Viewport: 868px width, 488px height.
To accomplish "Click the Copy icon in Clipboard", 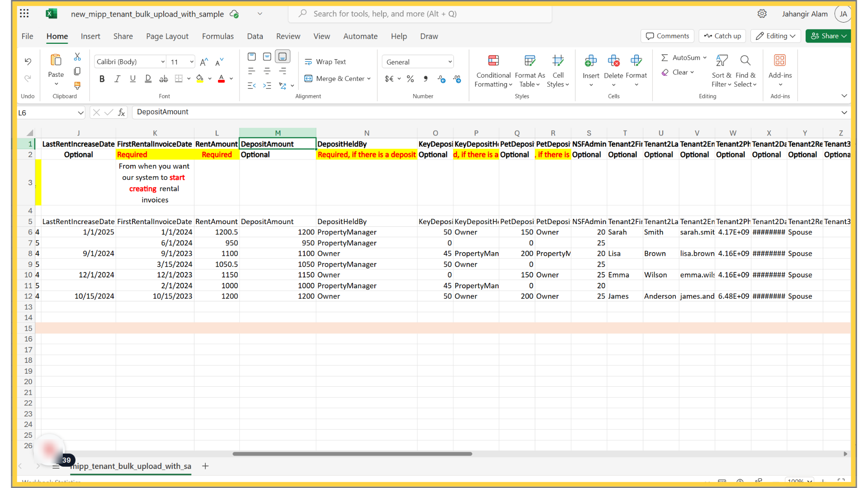I will coord(77,71).
